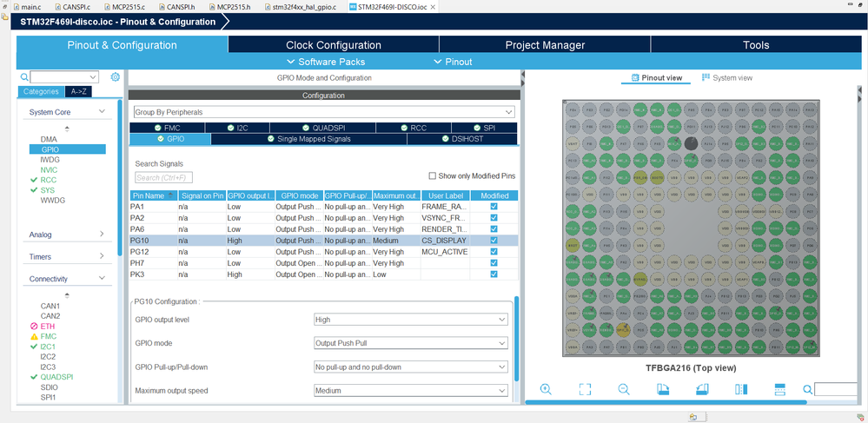Select the DSIHOST peripheral tab
Screen dimensions: 868x423
463,139
